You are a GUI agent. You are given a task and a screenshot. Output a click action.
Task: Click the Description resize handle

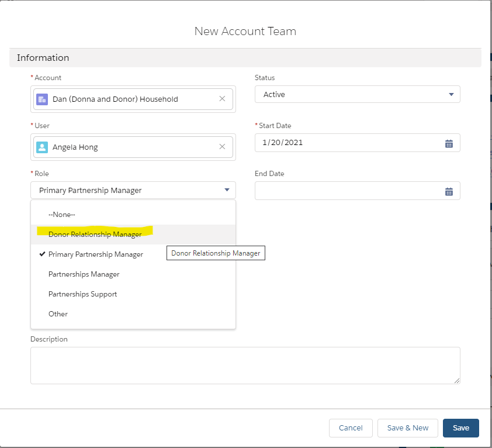point(457,381)
